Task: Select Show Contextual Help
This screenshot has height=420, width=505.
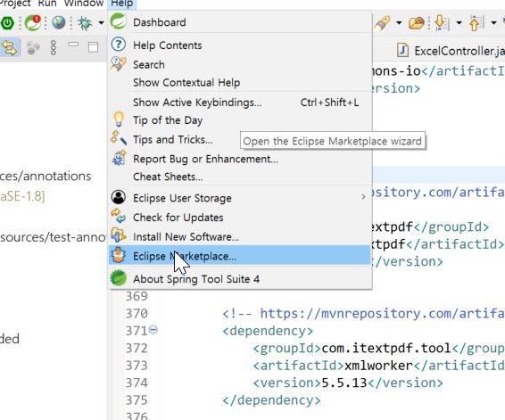Action: pos(240,83)
